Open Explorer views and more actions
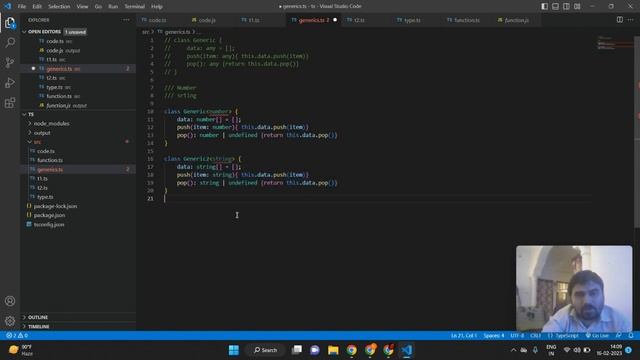The height and width of the screenshot is (360, 640). point(126,20)
